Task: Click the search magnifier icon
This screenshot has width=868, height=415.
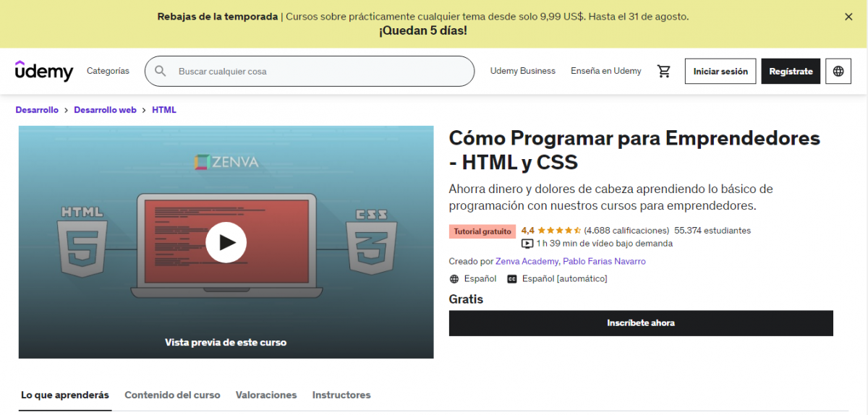Action: (x=161, y=71)
